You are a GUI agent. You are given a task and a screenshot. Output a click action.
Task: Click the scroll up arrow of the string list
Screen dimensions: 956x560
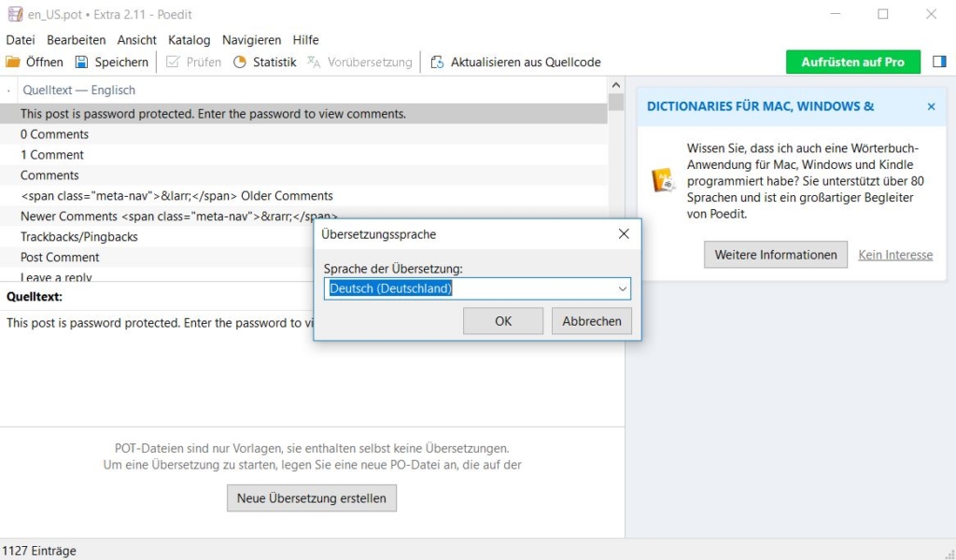616,85
